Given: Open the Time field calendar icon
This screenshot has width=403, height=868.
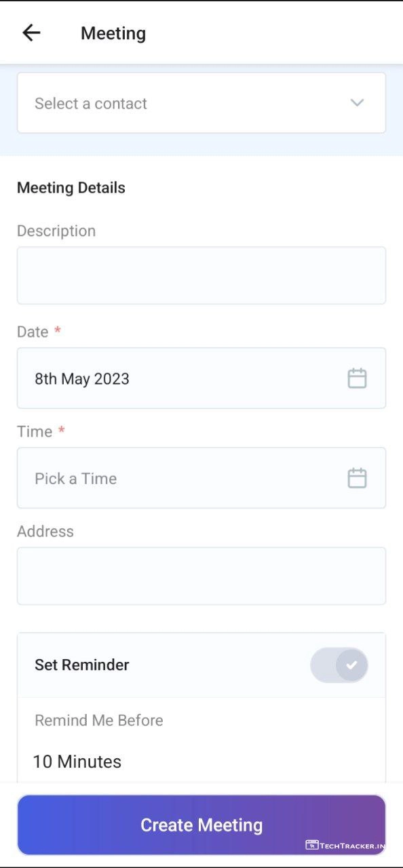Looking at the screenshot, I should [357, 478].
